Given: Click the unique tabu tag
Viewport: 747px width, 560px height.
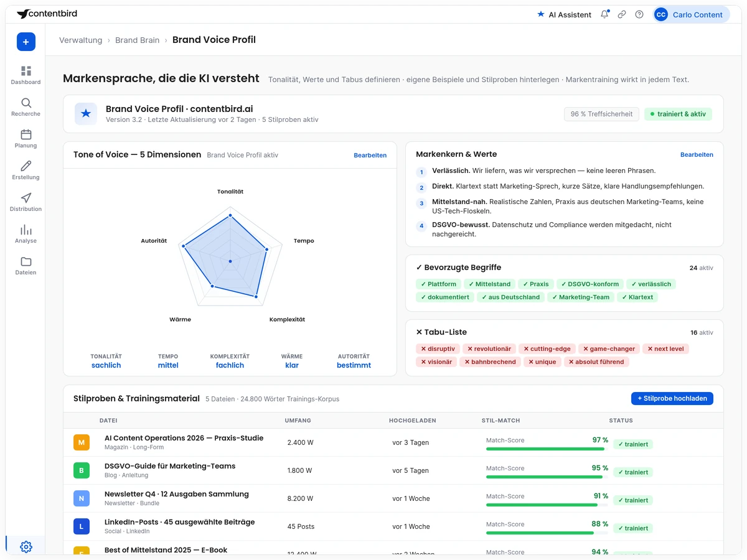Looking at the screenshot, I should coord(542,362).
